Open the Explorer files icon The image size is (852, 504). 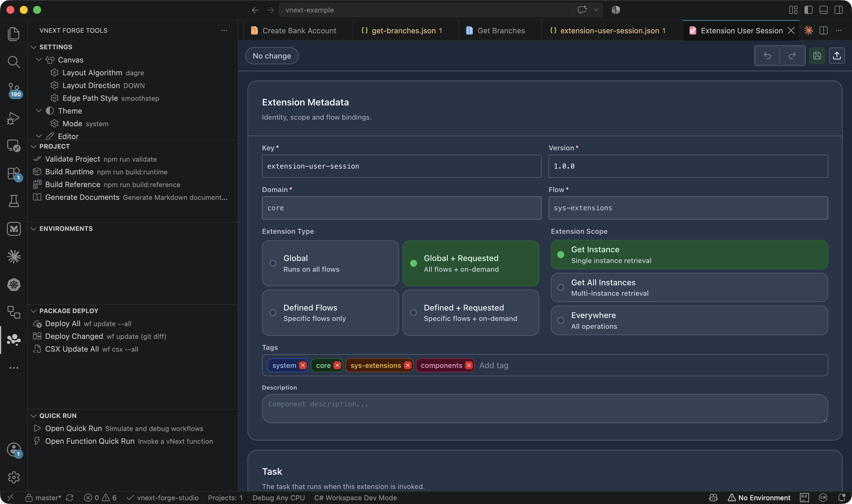[x=14, y=34]
